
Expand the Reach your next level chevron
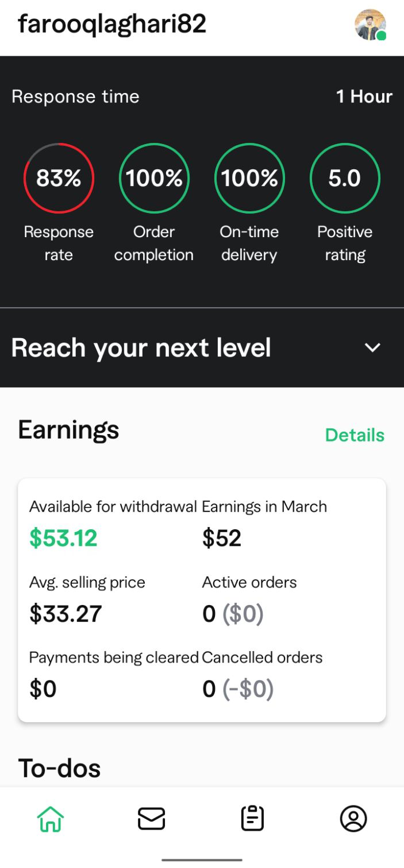373,347
